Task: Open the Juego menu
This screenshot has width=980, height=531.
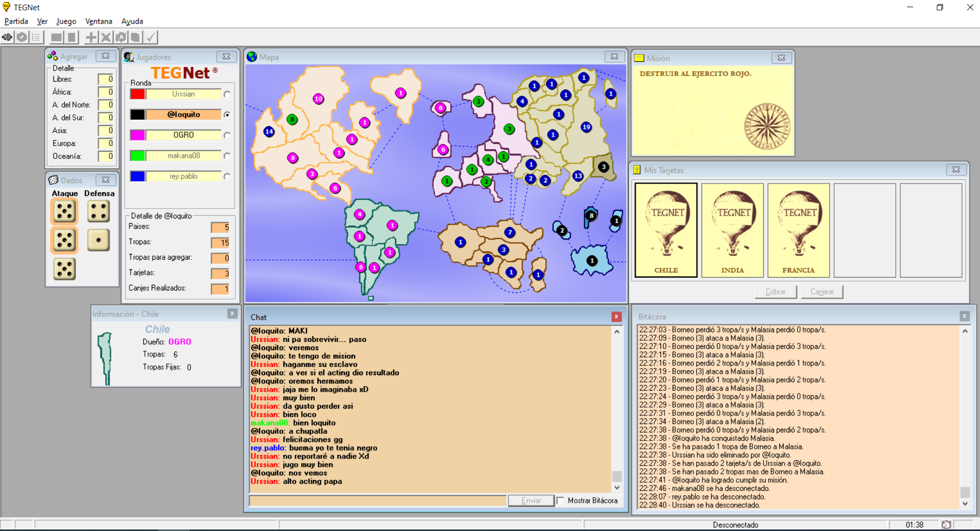Action: click(x=66, y=21)
